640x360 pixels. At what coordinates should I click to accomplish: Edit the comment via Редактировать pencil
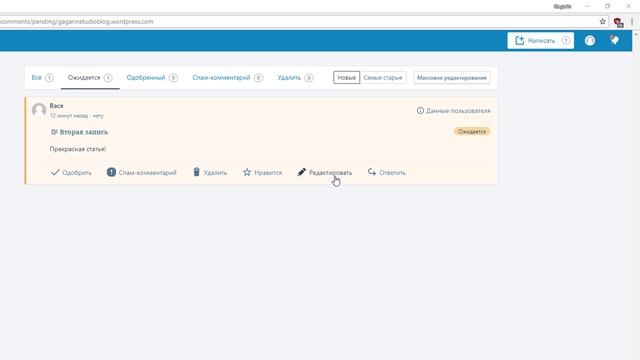[324, 173]
